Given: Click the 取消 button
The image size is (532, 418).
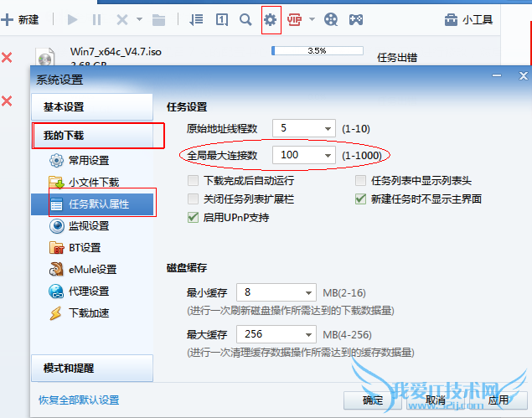Looking at the screenshot, I should click(436, 400).
